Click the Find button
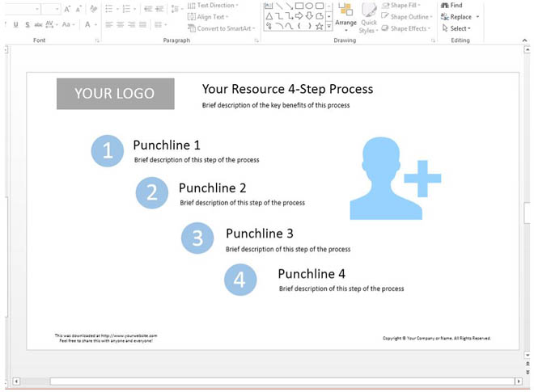This screenshot has height=392, width=534. pyautogui.click(x=451, y=6)
